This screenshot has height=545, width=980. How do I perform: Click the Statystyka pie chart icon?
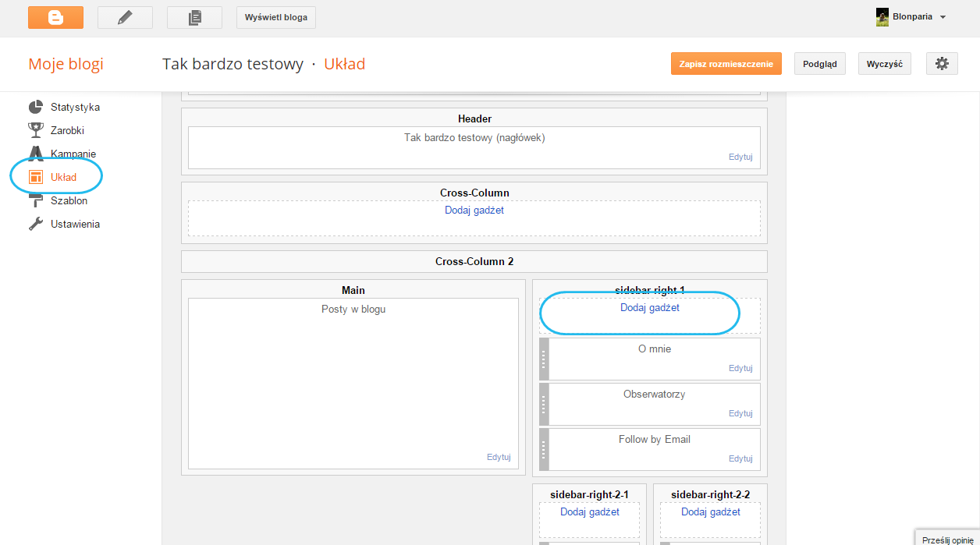tap(35, 107)
